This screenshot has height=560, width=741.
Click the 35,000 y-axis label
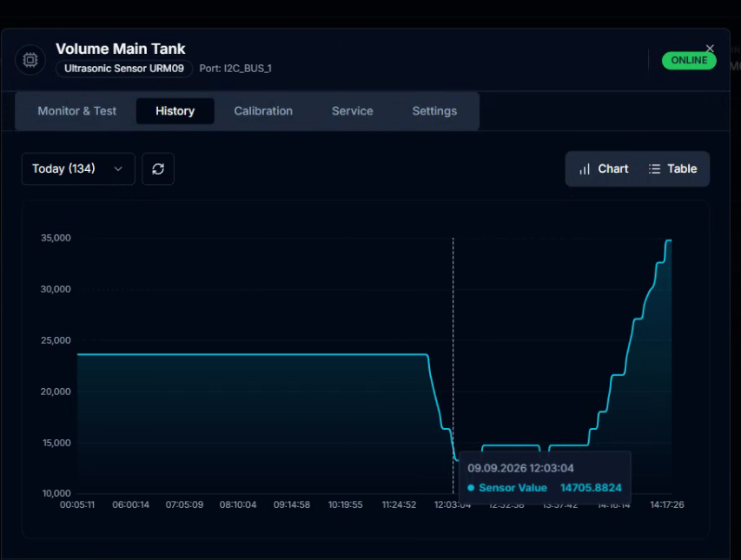pyautogui.click(x=56, y=238)
